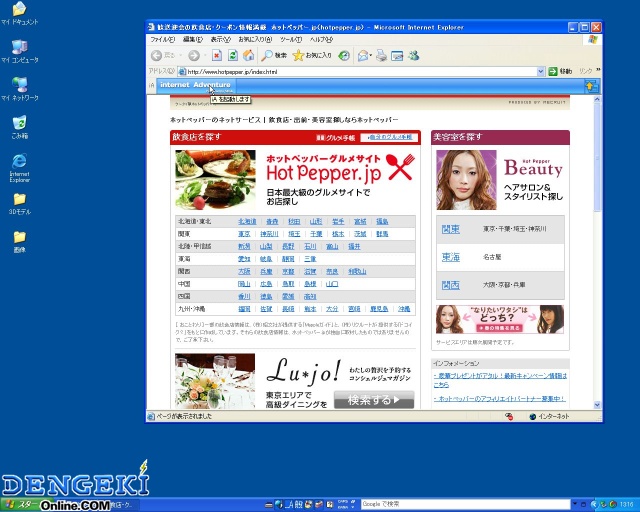Open the Mail button dropdown arrow
The image size is (640, 512).
click(371, 56)
